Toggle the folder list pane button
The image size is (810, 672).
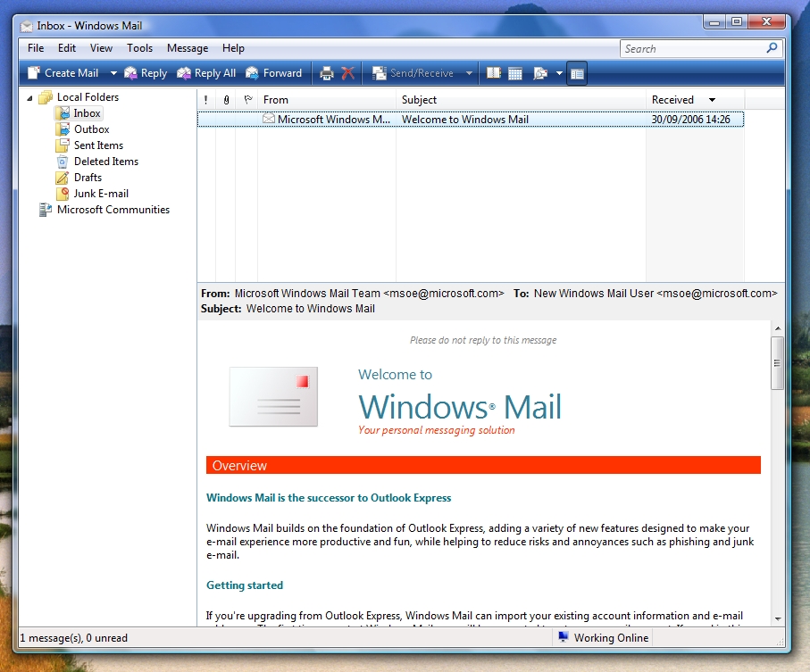pyautogui.click(x=577, y=73)
